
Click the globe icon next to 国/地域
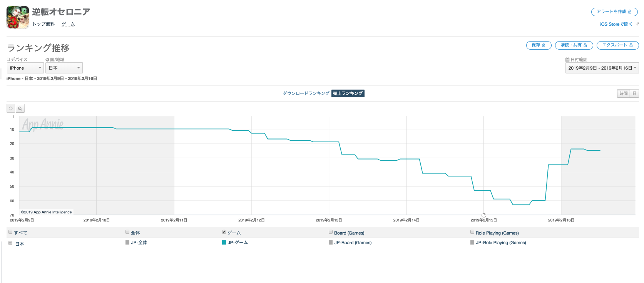47,60
